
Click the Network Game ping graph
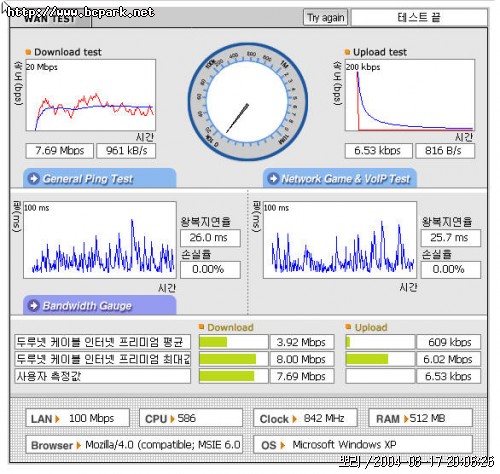pyautogui.click(x=340, y=240)
